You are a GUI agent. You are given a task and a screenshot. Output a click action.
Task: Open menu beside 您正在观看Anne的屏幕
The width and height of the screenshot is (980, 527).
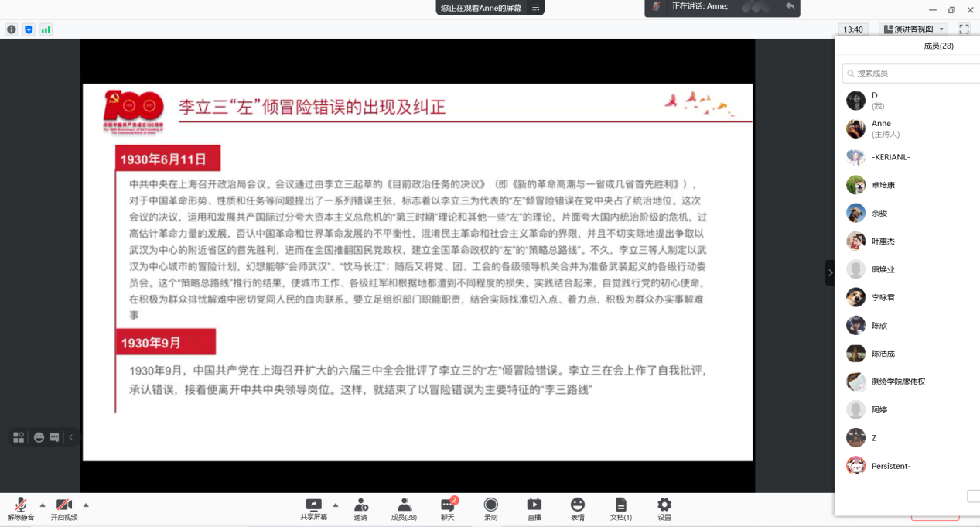(536, 8)
